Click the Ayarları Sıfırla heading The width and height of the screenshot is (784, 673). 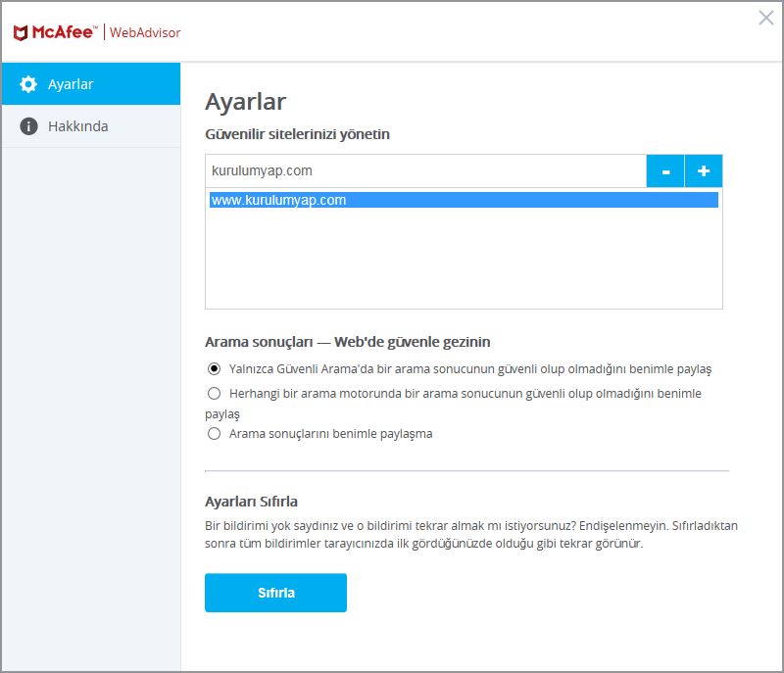pyautogui.click(x=251, y=502)
